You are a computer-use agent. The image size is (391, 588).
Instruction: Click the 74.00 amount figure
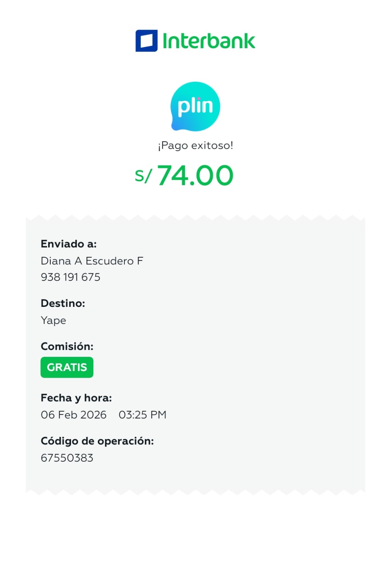pos(195,175)
